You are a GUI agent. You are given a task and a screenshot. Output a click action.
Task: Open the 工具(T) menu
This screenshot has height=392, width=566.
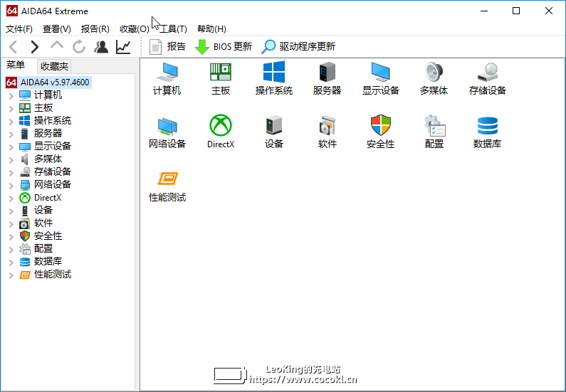click(x=173, y=29)
